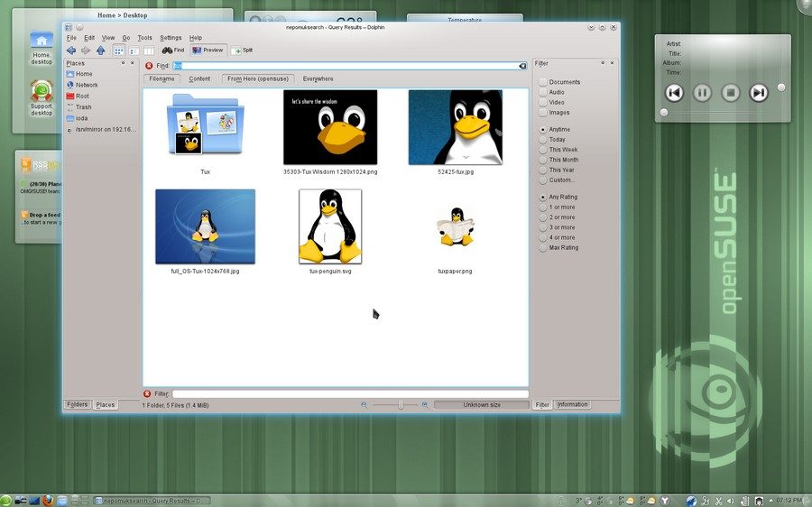Click the Up arrow to go to parent folder
The width and height of the screenshot is (812, 507).
[100, 51]
